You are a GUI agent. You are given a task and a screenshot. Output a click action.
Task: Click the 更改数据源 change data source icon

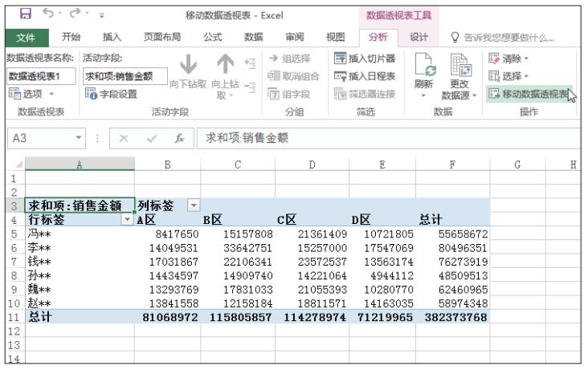(x=460, y=65)
